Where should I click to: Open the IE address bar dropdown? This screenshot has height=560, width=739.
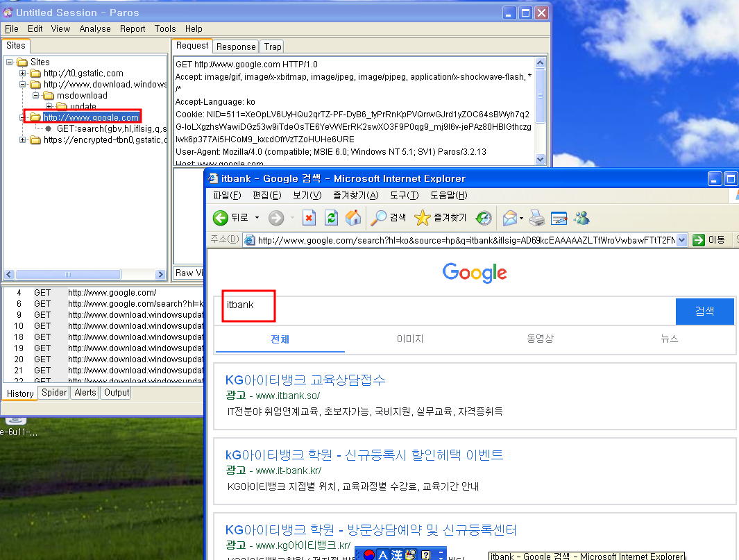coord(681,240)
